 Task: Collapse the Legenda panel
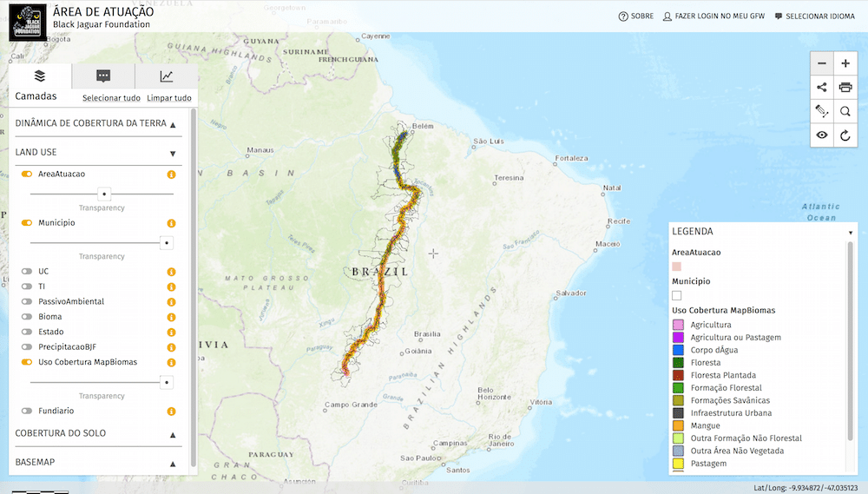pos(851,233)
